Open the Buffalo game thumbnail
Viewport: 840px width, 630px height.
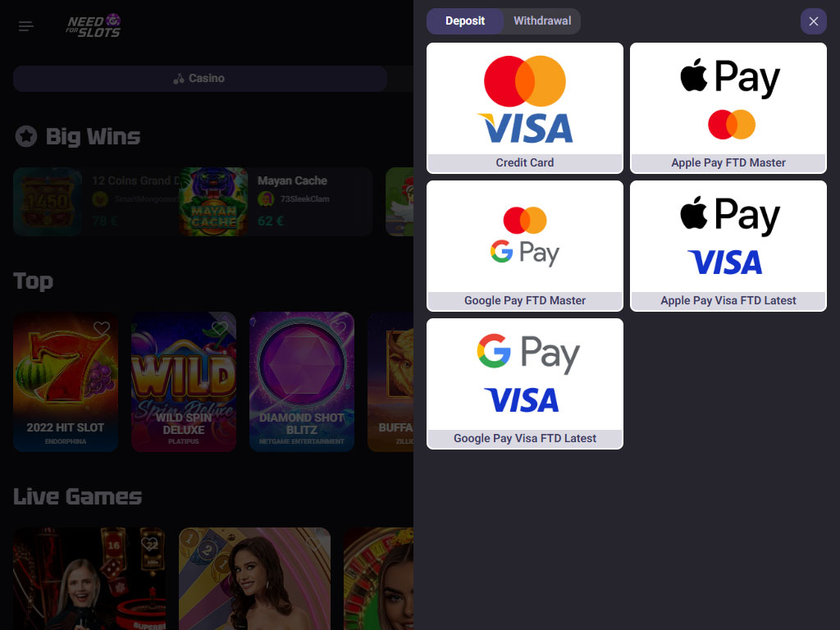(390, 382)
